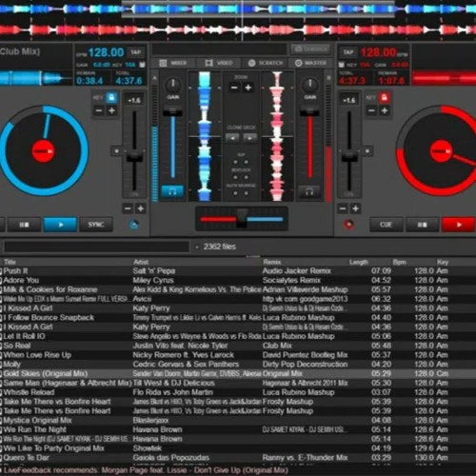Click the right deck CUE button
Viewport: 476px width, 476px height.
387,225
